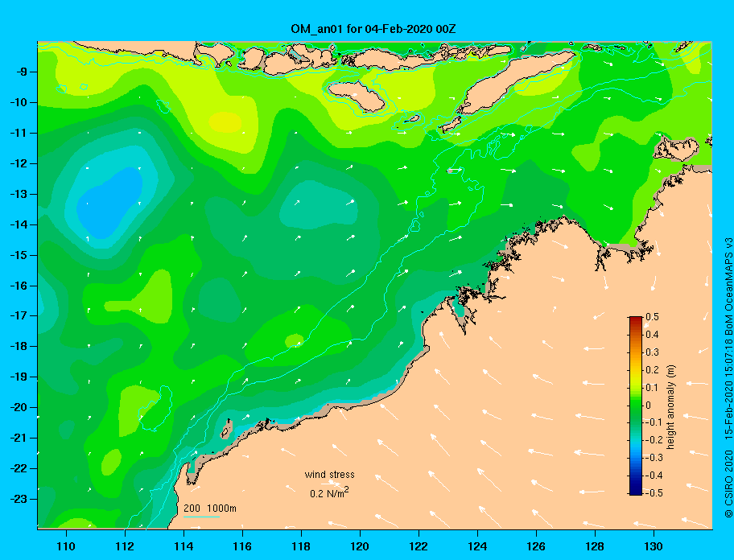The image size is (734, 560).
Task: Click latitude label '-14' on the y-axis
Action: (x=19, y=224)
